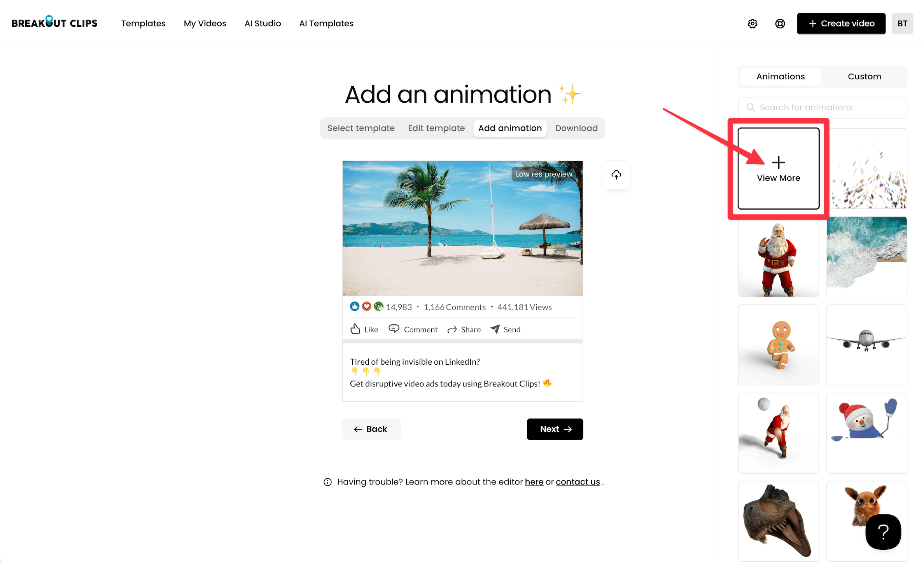Select the Animations tab
Screen dimensions: 924x563
[780, 77]
